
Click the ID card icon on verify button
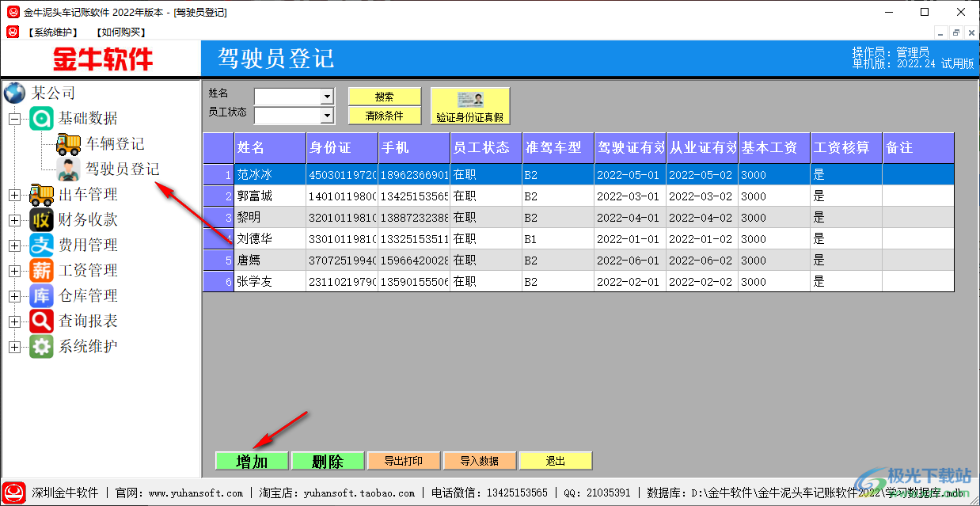(x=470, y=100)
